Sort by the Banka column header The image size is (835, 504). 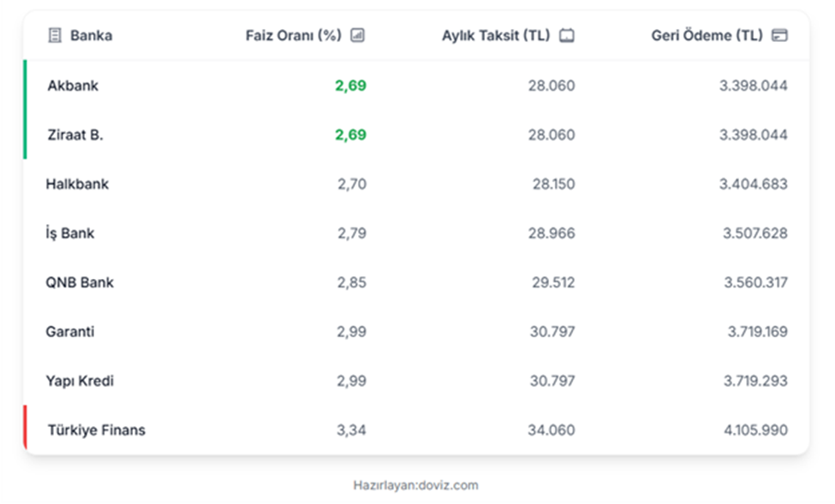(x=91, y=35)
